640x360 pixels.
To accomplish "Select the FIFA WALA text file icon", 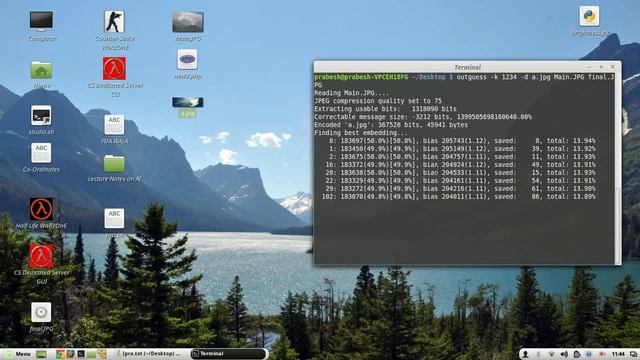I will [114, 125].
